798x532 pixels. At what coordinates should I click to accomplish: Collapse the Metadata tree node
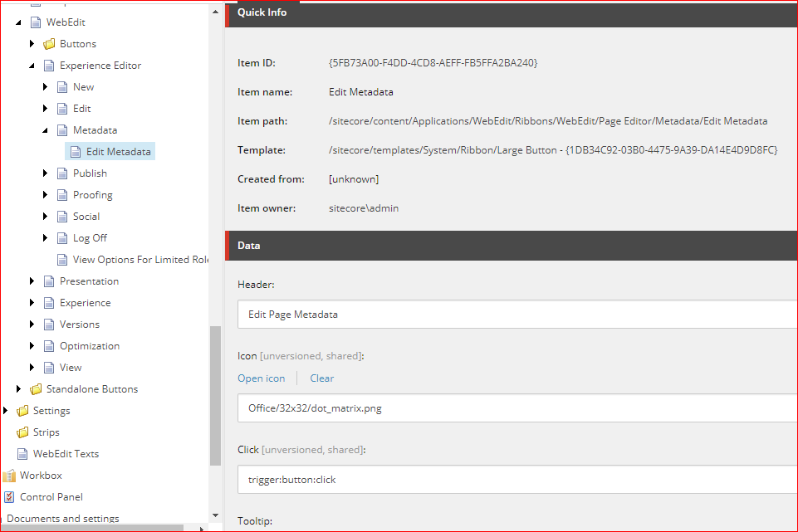pos(46,130)
